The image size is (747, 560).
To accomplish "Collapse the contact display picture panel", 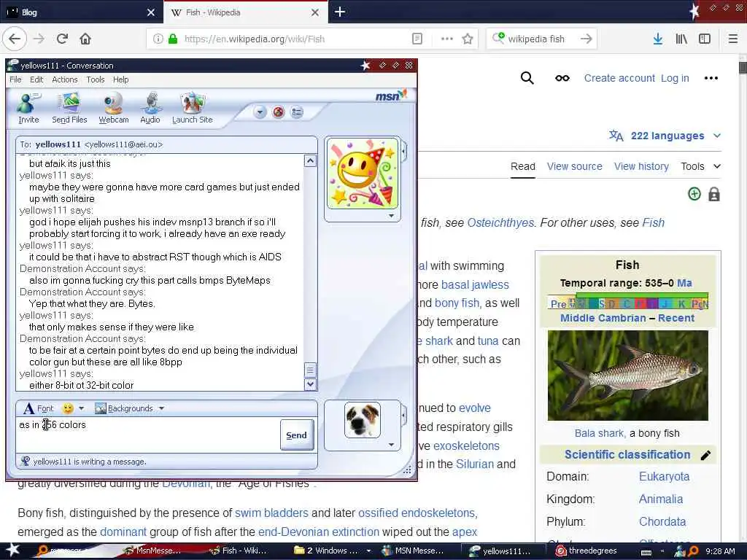I will pos(404,152).
